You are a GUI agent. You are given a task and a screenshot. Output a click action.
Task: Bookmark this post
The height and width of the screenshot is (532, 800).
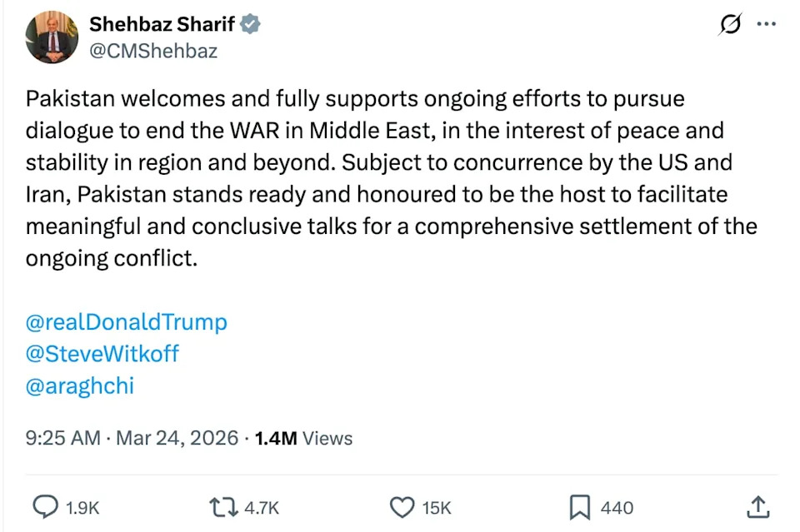click(579, 507)
